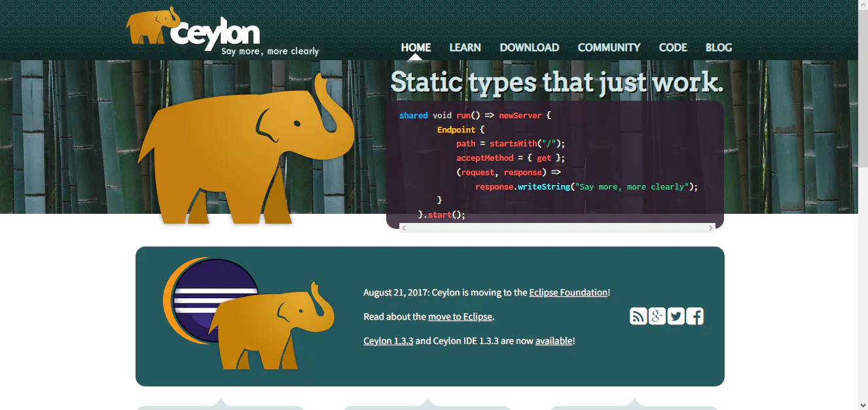
Task: Follow the Eclipse Foundation link
Action: [x=568, y=292]
